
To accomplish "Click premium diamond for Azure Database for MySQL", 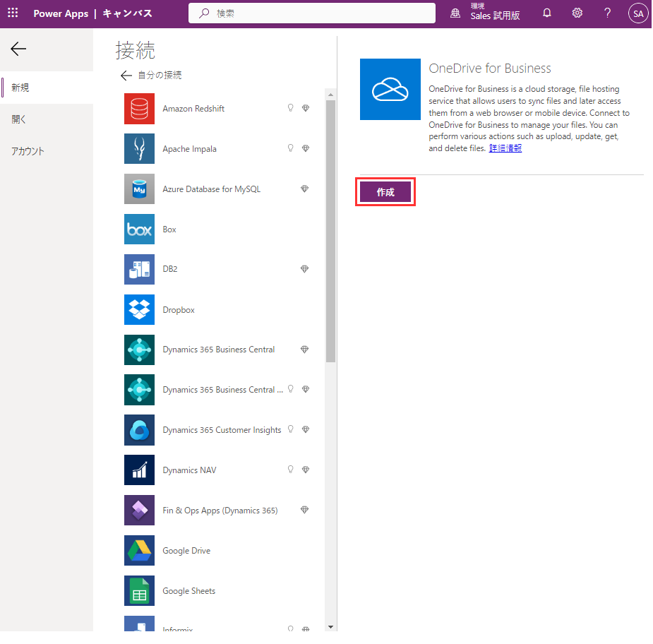I will (x=304, y=189).
